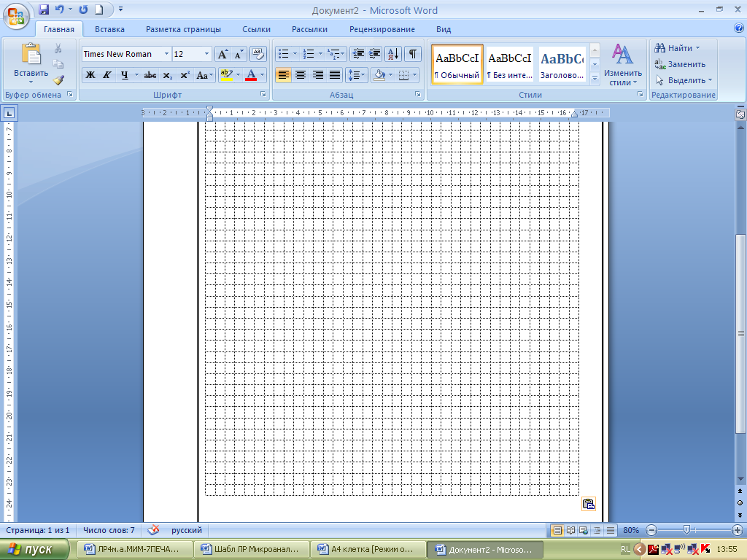Switch to А4 клетка taskbar window
The image size is (747, 560).
click(x=367, y=549)
